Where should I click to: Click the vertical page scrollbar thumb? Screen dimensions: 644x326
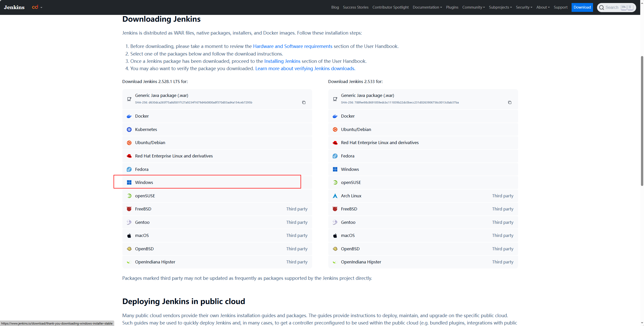pyautogui.click(x=642, y=121)
